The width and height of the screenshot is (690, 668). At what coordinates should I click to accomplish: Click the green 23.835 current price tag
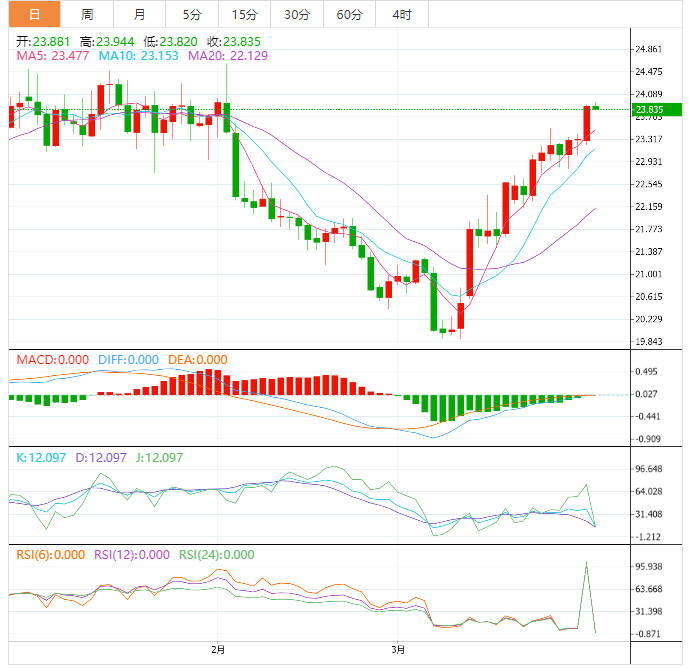tap(655, 109)
